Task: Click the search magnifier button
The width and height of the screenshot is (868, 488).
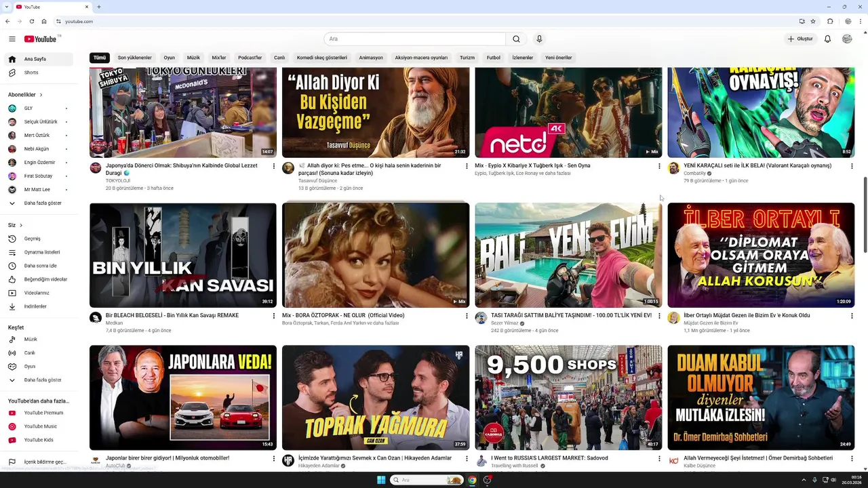Action: (516, 39)
